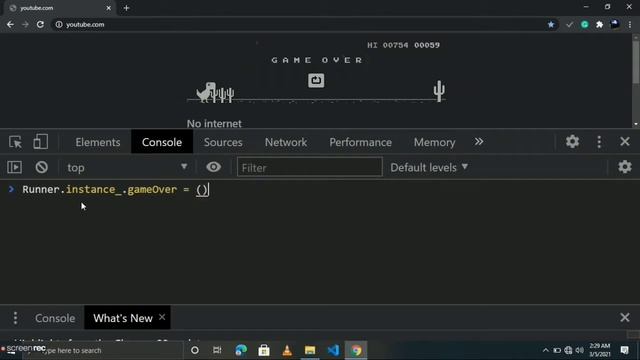The height and width of the screenshot is (360, 640).
Task: Click the HI 00754 score text
Action: pyautogui.click(x=387, y=45)
